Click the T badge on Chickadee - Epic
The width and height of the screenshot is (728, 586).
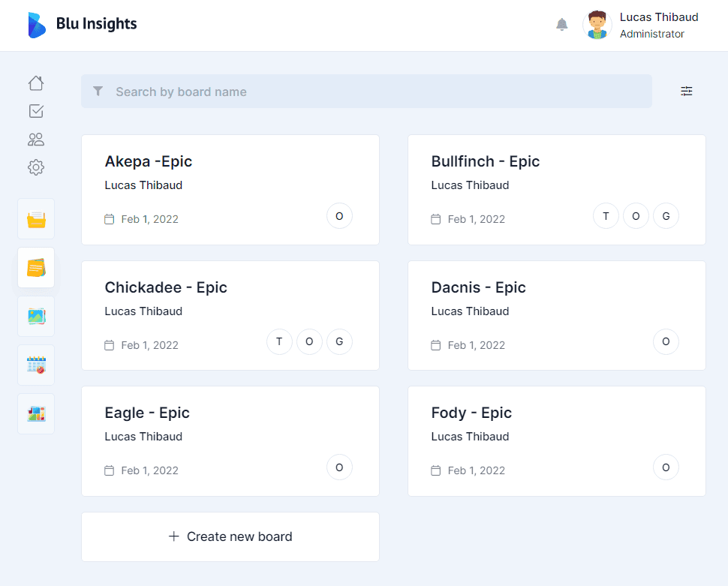pyautogui.click(x=279, y=341)
